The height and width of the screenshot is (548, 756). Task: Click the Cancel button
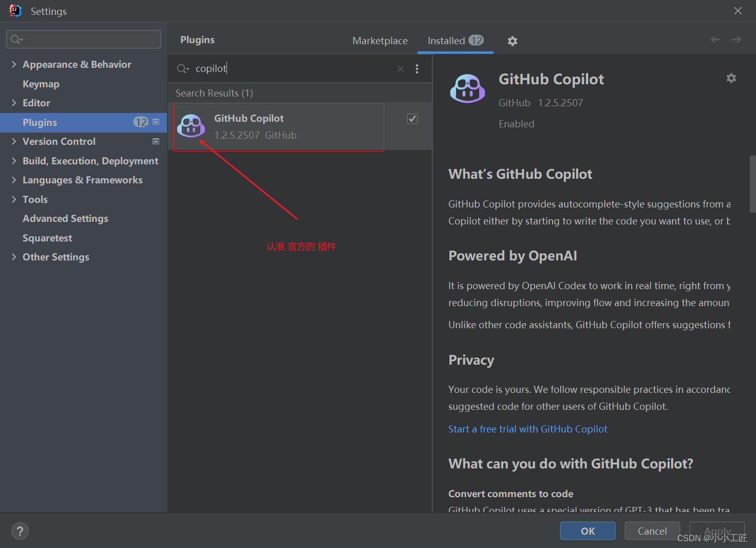652,531
